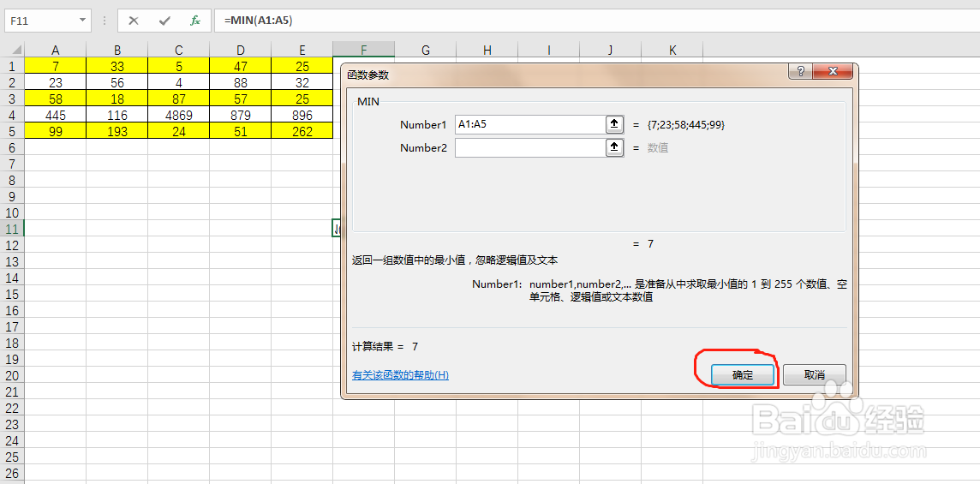Select cell C2 containing 4

[179, 82]
